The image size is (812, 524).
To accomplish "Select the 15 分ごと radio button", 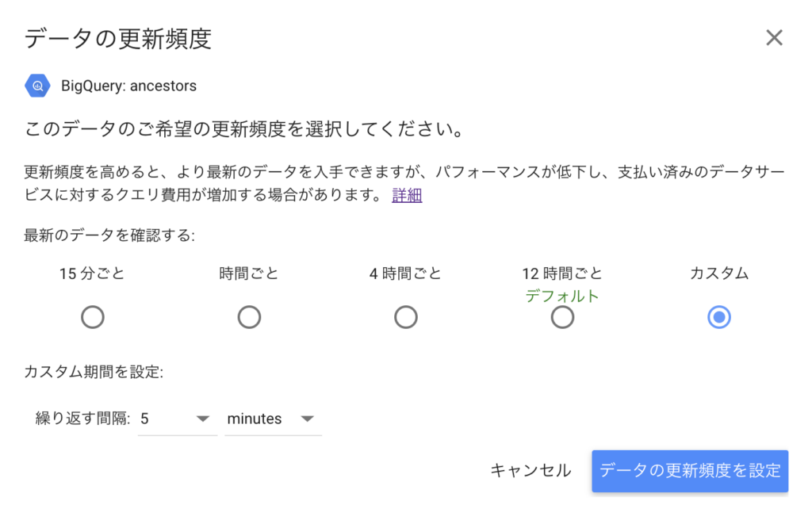I will tap(93, 318).
